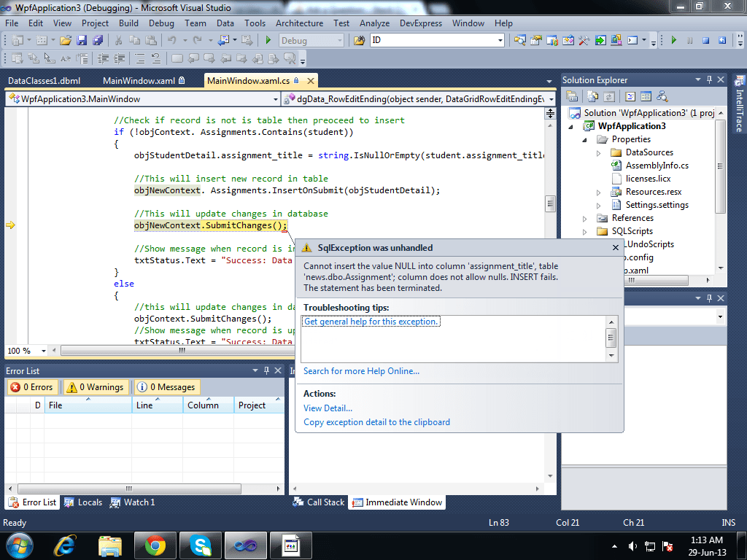Toggle the 0 Warnings filter button
Viewport: 747px width, 560px height.
coord(97,387)
